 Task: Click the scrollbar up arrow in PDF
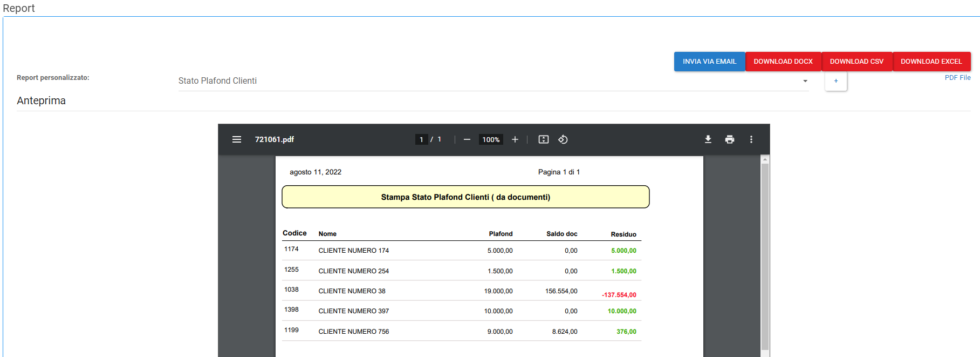[764, 159]
